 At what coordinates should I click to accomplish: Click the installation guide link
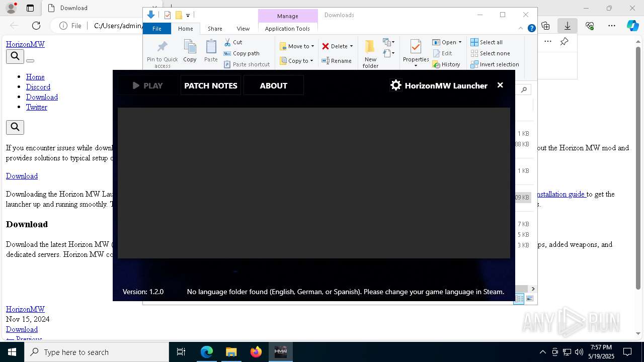(x=560, y=194)
